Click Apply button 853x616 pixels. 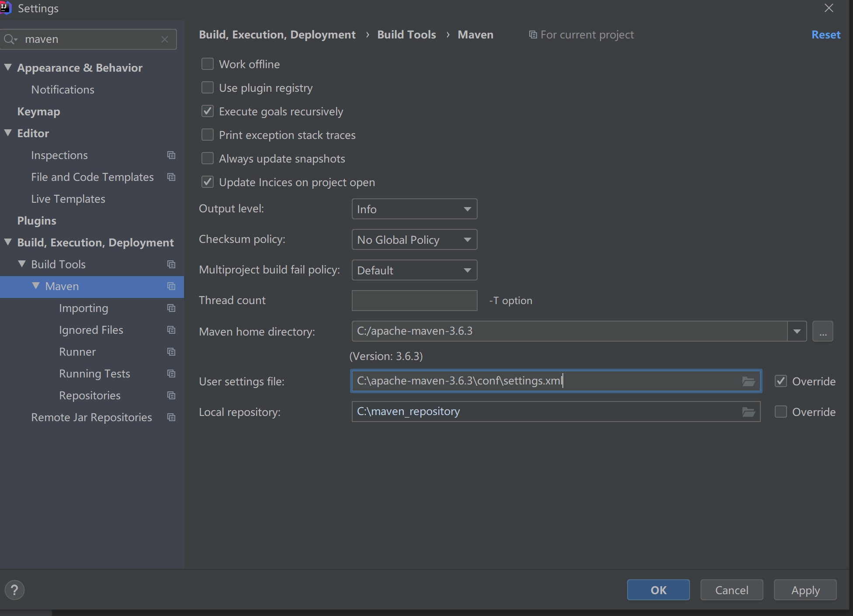coord(805,590)
